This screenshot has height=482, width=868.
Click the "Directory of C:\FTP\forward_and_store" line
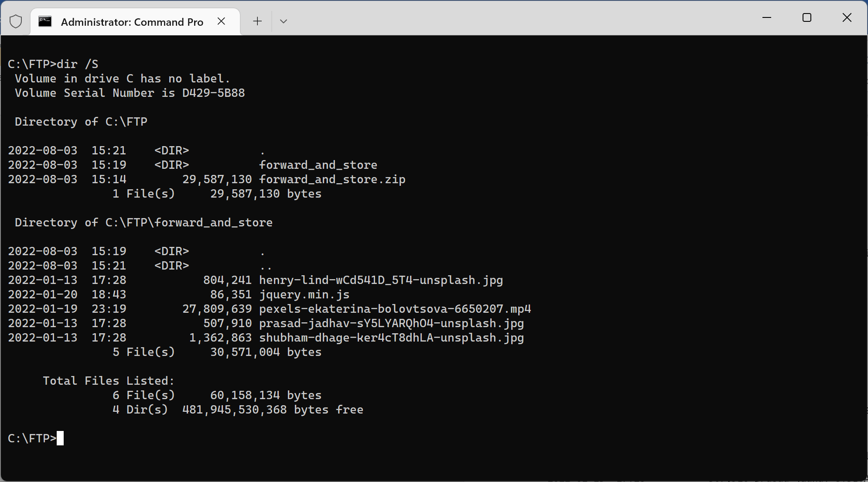click(144, 222)
